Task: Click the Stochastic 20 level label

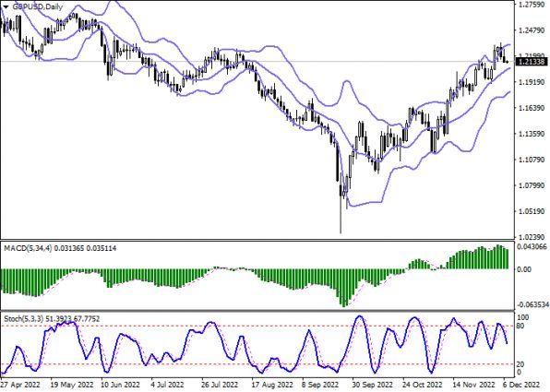Action: tap(520, 364)
